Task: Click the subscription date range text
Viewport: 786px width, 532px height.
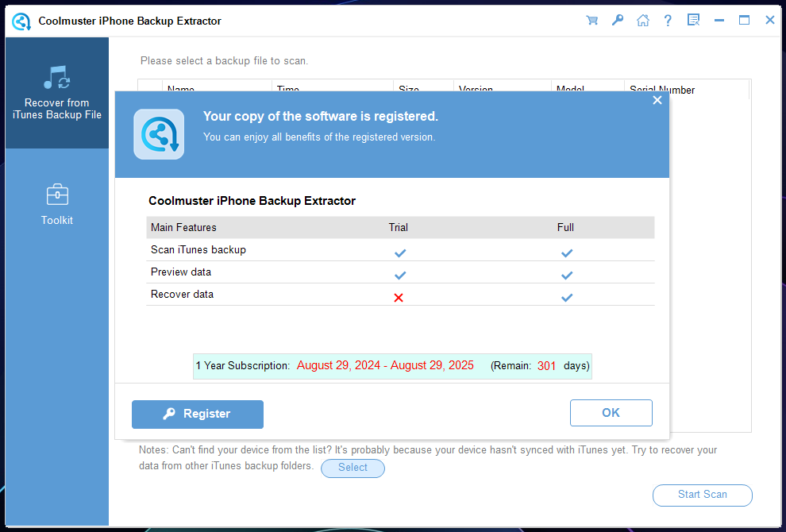Action: (385, 366)
